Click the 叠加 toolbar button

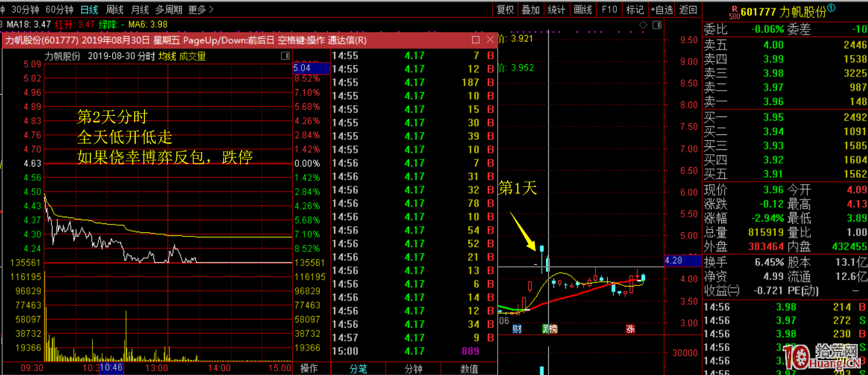point(531,10)
